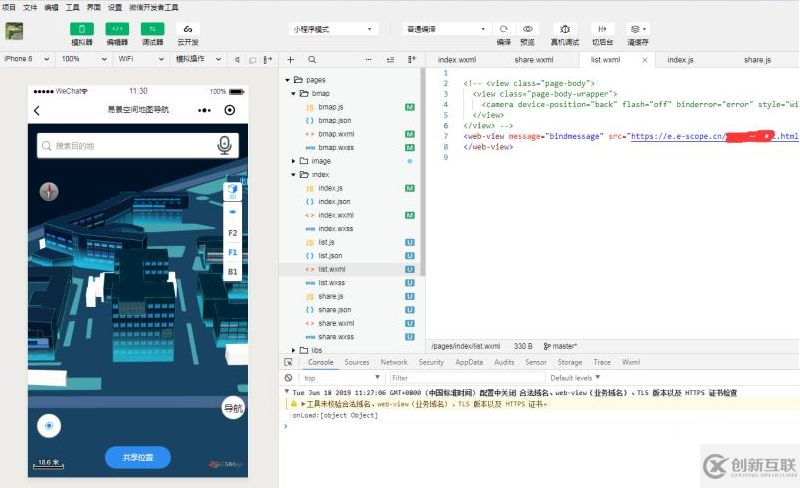Click the https://e.e-scope.cn link in code
This screenshot has width=800, height=488.
pyautogui.click(x=714, y=136)
